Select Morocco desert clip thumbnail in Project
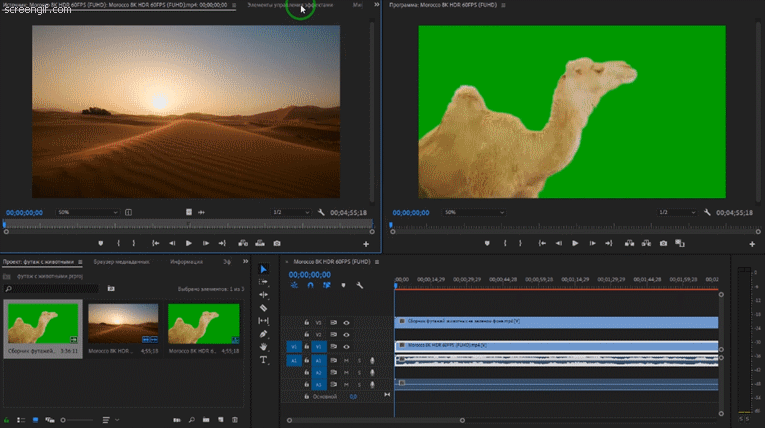 click(x=123, y=324)
